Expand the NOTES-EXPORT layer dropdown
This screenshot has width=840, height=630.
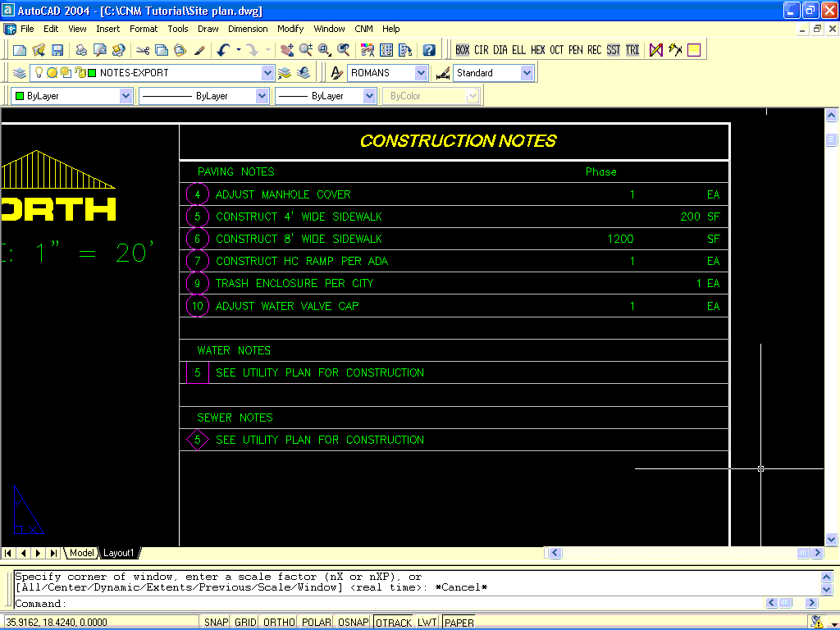coord(267,73)
